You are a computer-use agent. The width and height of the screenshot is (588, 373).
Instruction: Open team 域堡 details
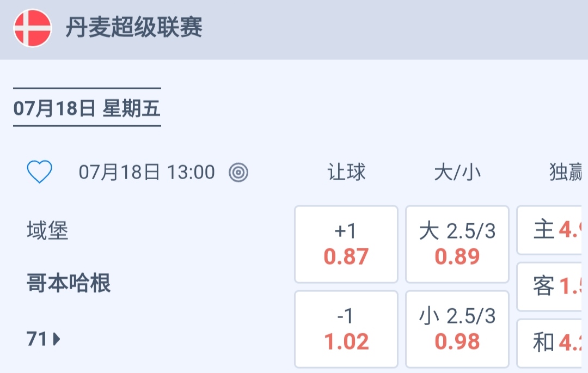[48, 231]
